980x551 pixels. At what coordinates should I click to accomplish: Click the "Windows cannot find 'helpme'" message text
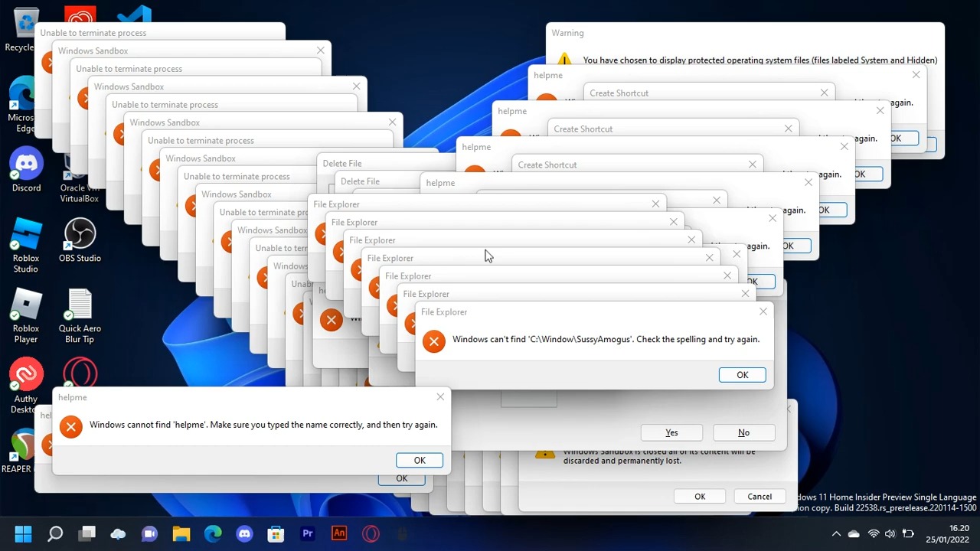(x=263, y=425)
